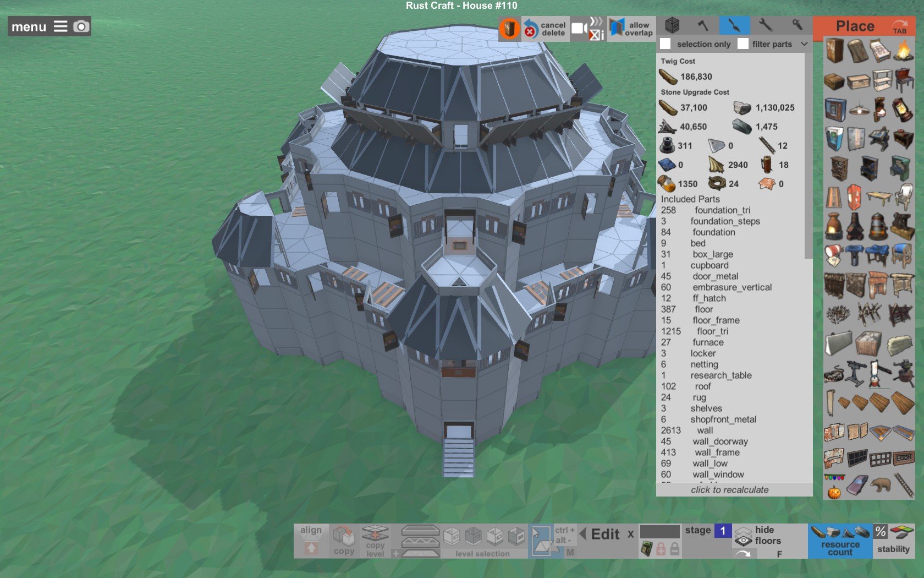Viewport: 924px width, 578px height.
Task: Collapse the Edit panel using left arrow
Action: (x=582, y=534)
